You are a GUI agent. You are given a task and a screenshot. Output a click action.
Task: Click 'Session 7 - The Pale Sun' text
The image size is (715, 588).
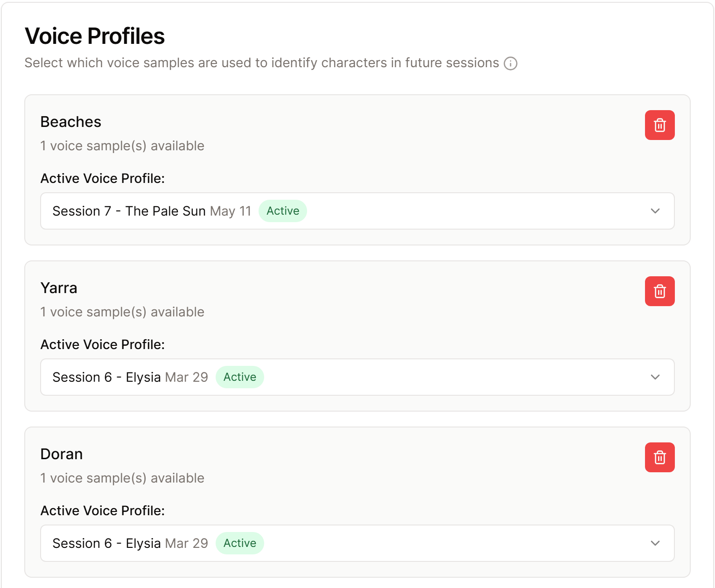point(129,211)
